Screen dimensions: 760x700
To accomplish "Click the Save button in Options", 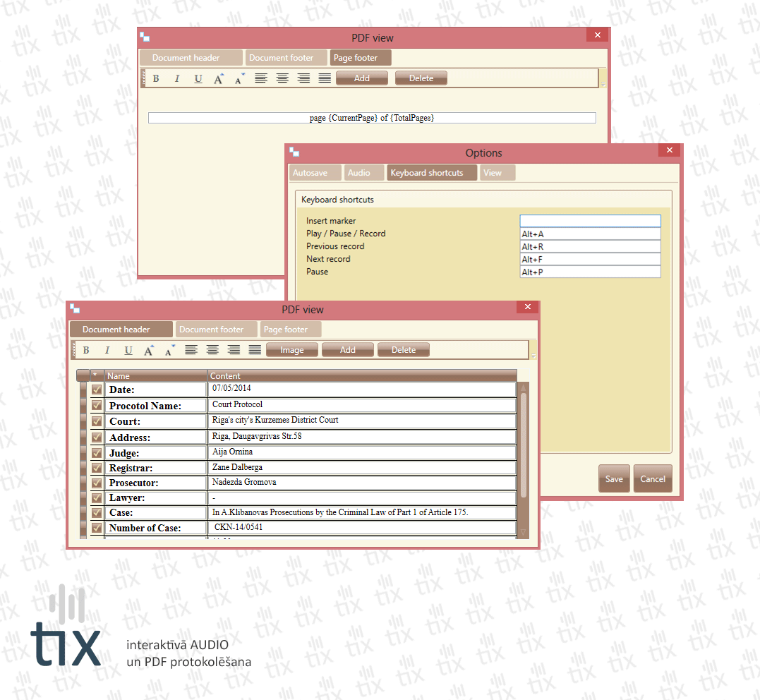I will click(614, 479).
